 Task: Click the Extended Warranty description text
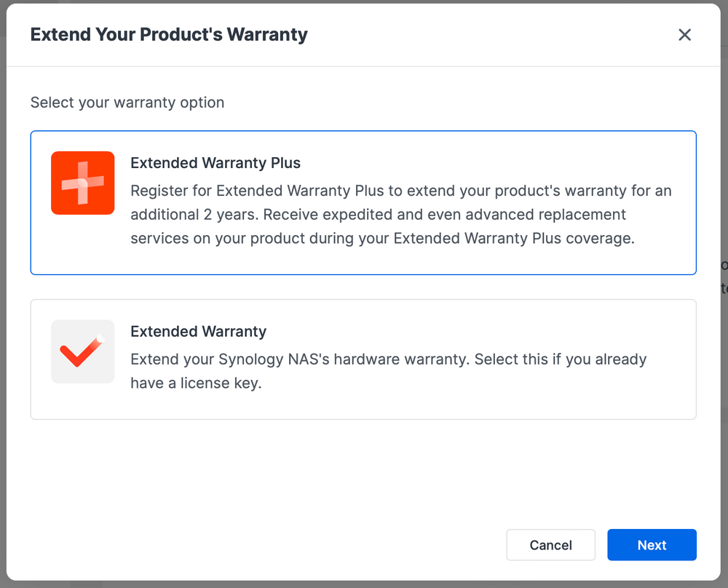388,371
